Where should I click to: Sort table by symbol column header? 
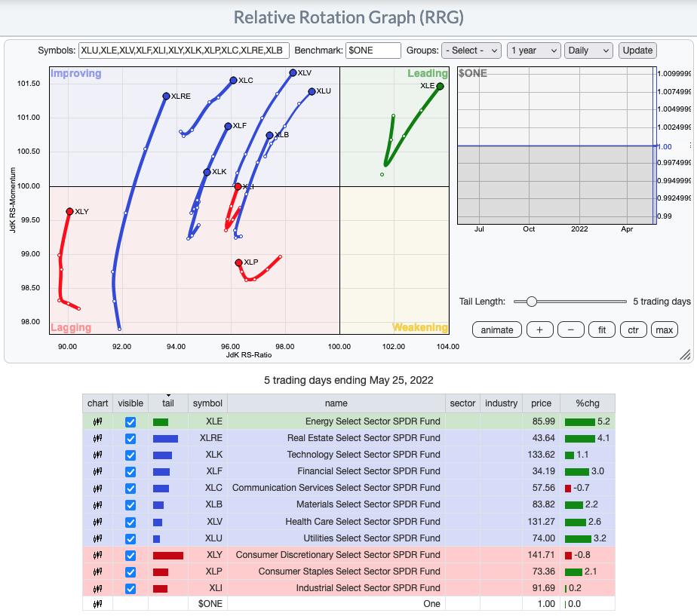[207, 403]
